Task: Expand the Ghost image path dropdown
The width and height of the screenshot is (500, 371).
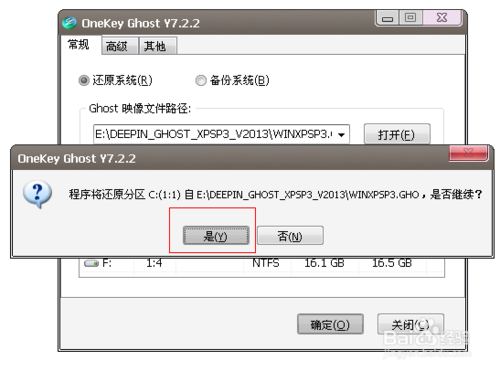Action: click(342, 135)
